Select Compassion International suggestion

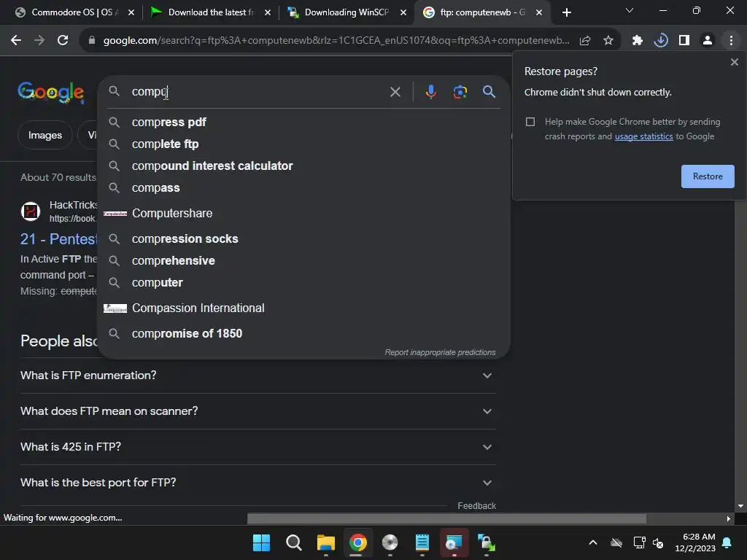click(x=303, y=308)
